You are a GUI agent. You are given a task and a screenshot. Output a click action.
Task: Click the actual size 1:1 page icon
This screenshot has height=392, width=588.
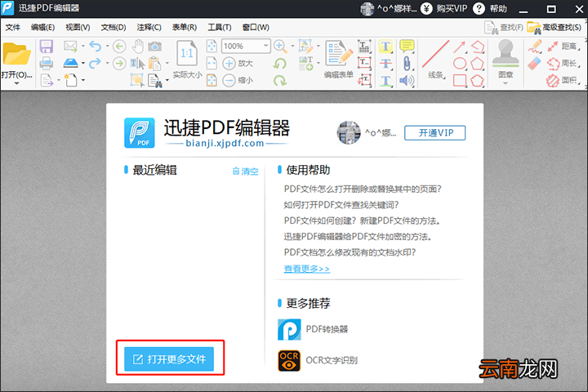pos(187,54)
